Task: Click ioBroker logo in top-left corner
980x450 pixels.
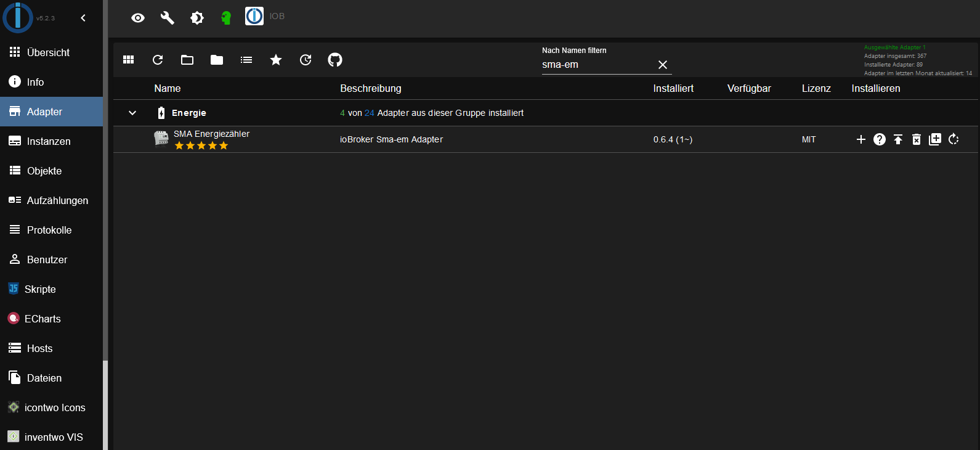Action: [18, 17]
